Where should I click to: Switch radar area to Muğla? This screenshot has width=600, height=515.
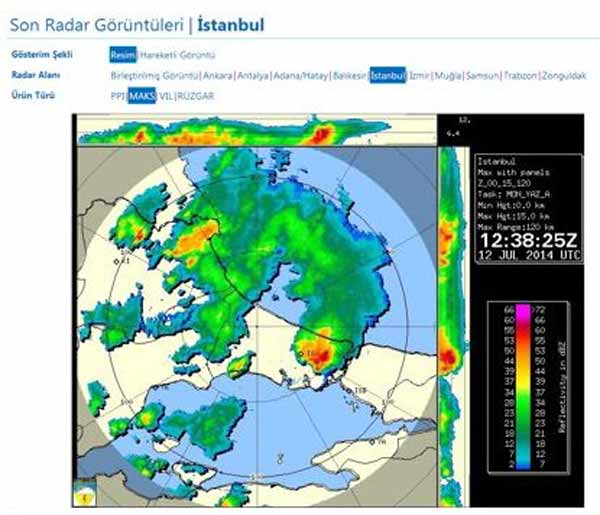[446, 76]
